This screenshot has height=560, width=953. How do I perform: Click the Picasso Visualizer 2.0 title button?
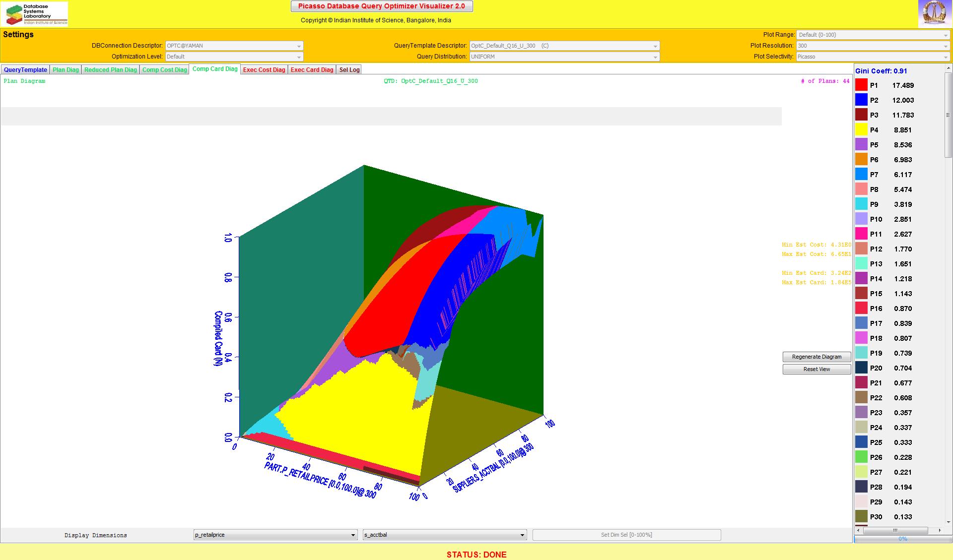tap(381, 6)
